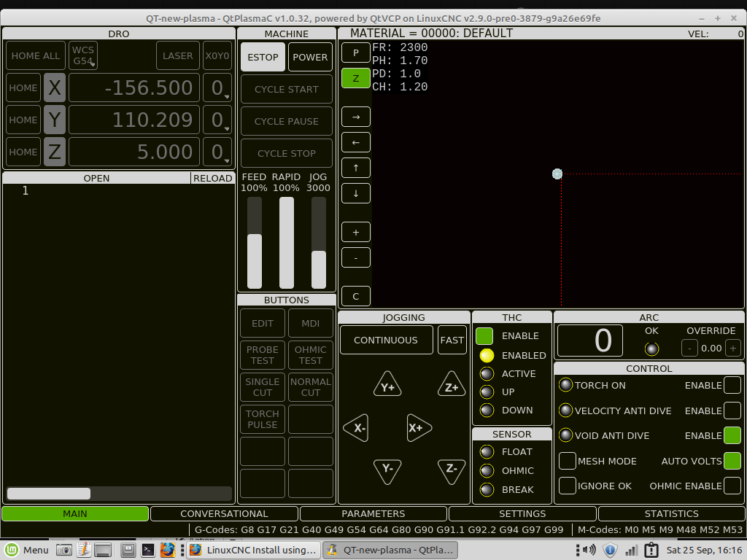This screenshot has width=747, height=560.
Task: Open the taskbar screenshot camera tool
Action: 64,550
